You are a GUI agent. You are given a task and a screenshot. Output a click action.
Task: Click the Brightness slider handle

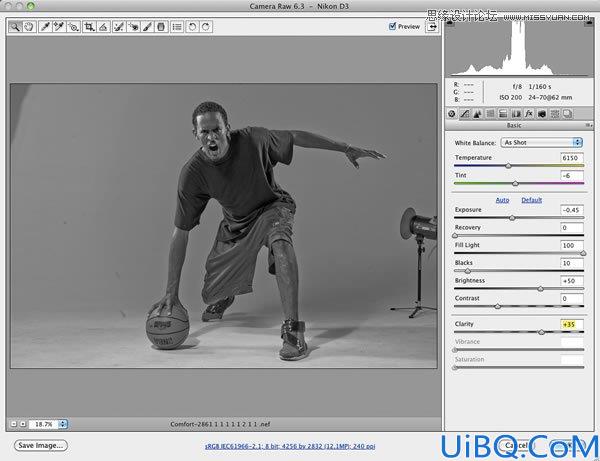pyautogui.click(x=541, y=289)
